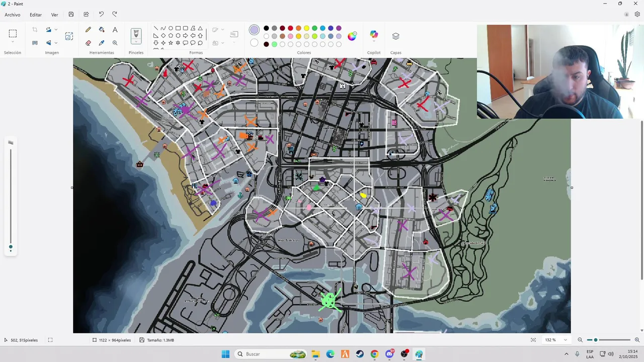Click the Rotate image icon

pyautogui.click(x=48, y=30)
